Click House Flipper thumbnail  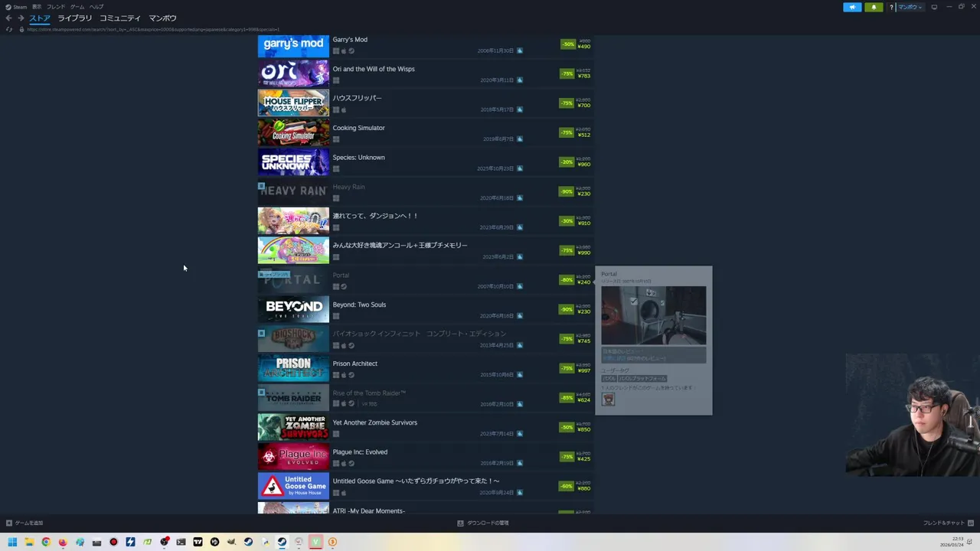pyautogui.click(x=293, y=103)
